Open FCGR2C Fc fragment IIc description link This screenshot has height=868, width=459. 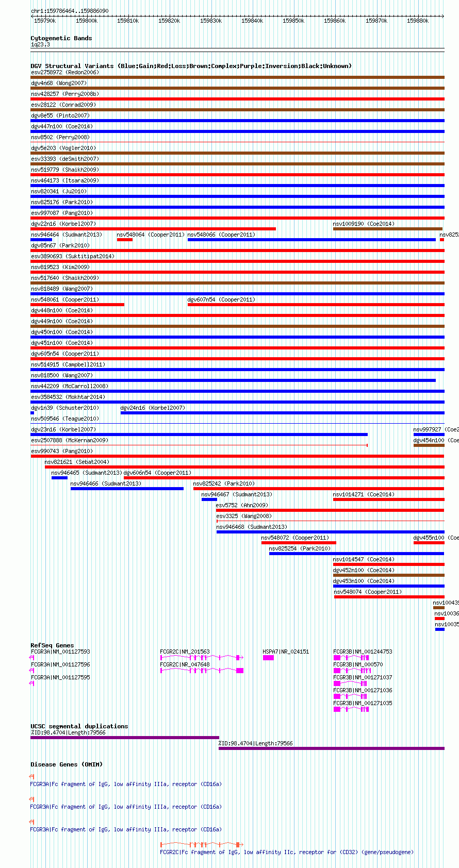click(287, 852)
